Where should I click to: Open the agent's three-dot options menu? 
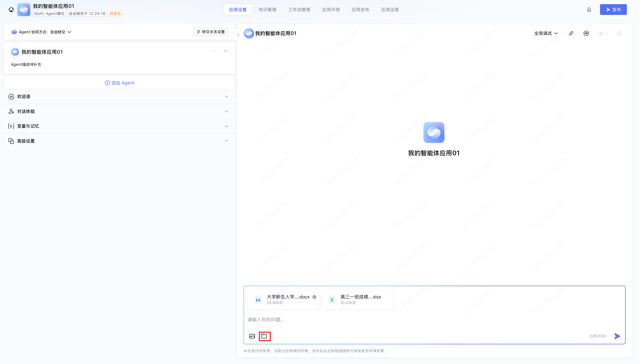(x=214, y=51)
